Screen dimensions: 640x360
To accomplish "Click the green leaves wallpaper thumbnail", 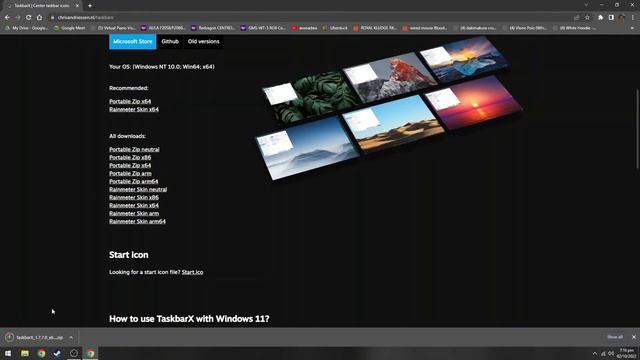I will point(311,97).
